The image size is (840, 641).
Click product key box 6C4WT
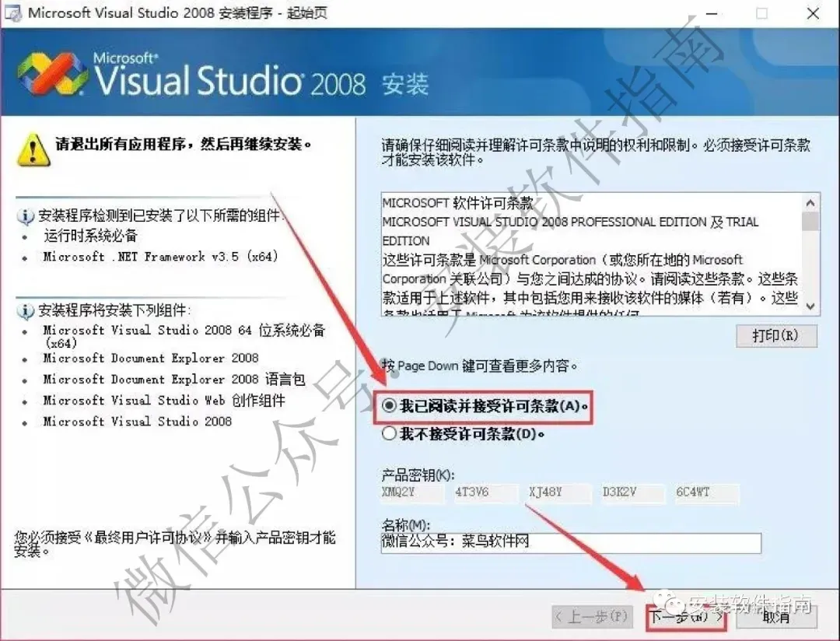tap(707, 492)
